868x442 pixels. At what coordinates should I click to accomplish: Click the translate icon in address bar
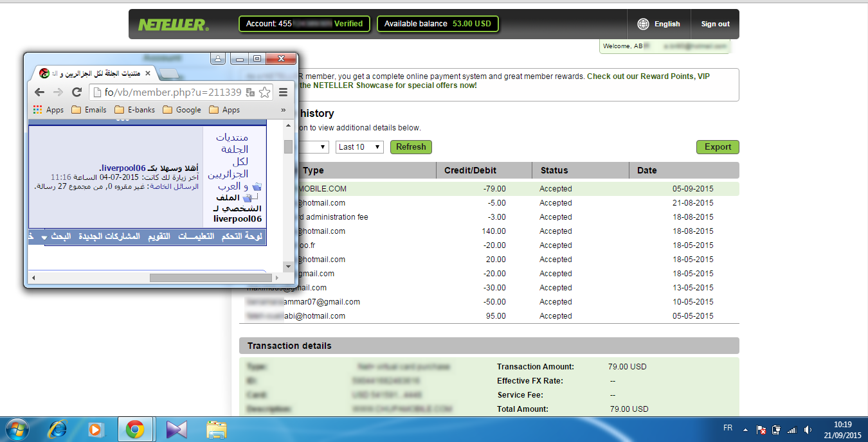coord(251,92)
